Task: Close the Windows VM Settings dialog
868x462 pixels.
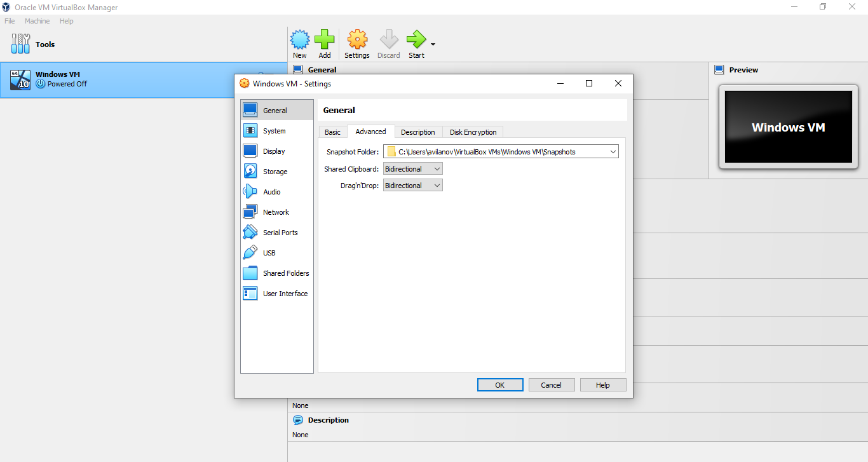Action: pyautogui.click(x=618, y=83)
